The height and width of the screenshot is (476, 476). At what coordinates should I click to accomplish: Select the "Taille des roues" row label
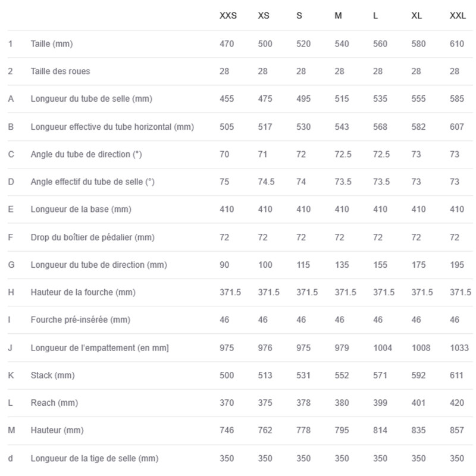pos(60,71)
